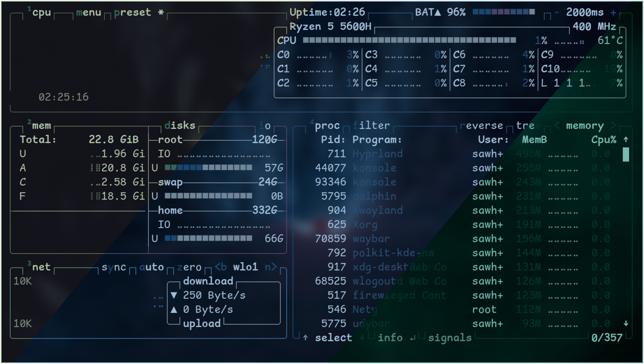The width and height of the screenshot is (644, 364).
Task: Click the Program: column header
Action: click(x=377, y=140)
